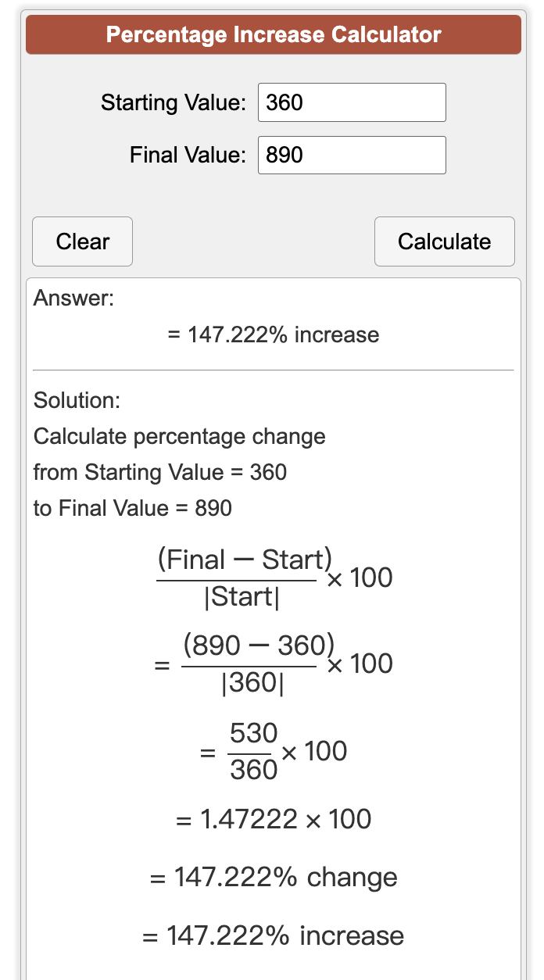Click the Starting Value label

(174, 102)
